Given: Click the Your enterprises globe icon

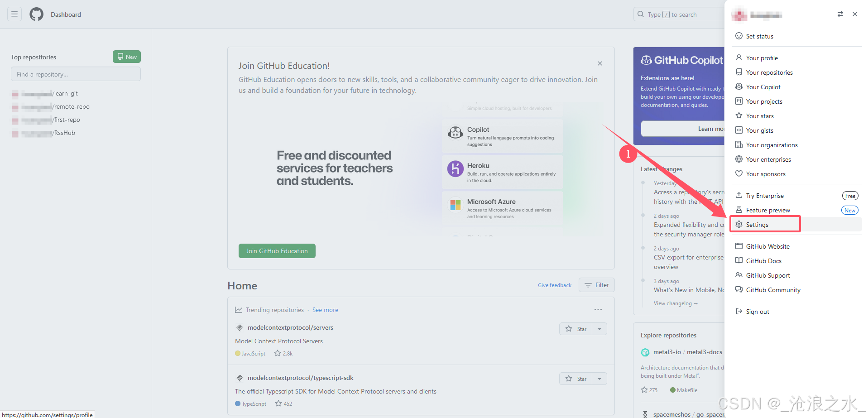Looking at the screenshot, I should (x=739, y=159).
